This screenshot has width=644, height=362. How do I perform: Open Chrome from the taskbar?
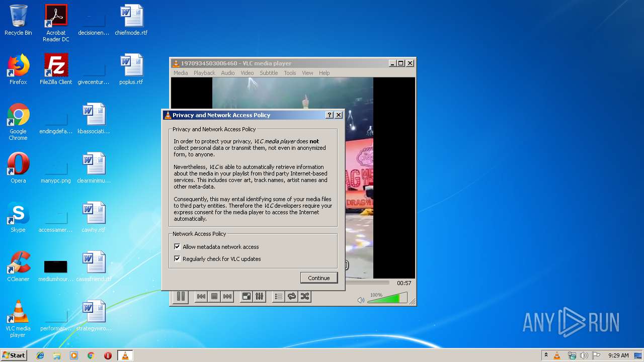(x=91, y=355)
